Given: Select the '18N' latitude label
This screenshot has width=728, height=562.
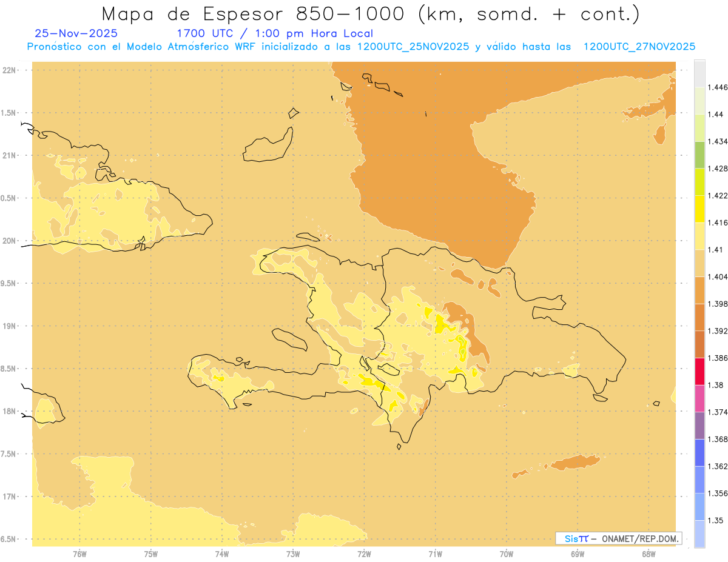Looking at the screenshot, I should 8,412.
